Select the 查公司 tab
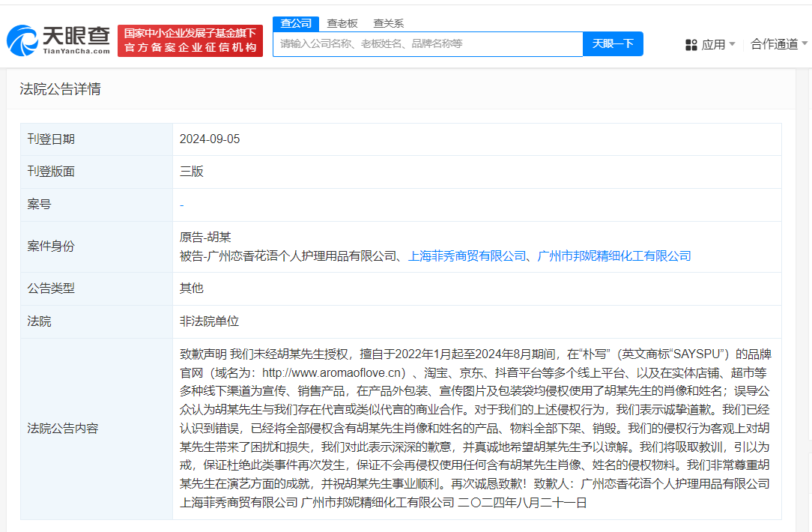The width and height of the screenshot is (812, 532). click(x=295, y=23)
